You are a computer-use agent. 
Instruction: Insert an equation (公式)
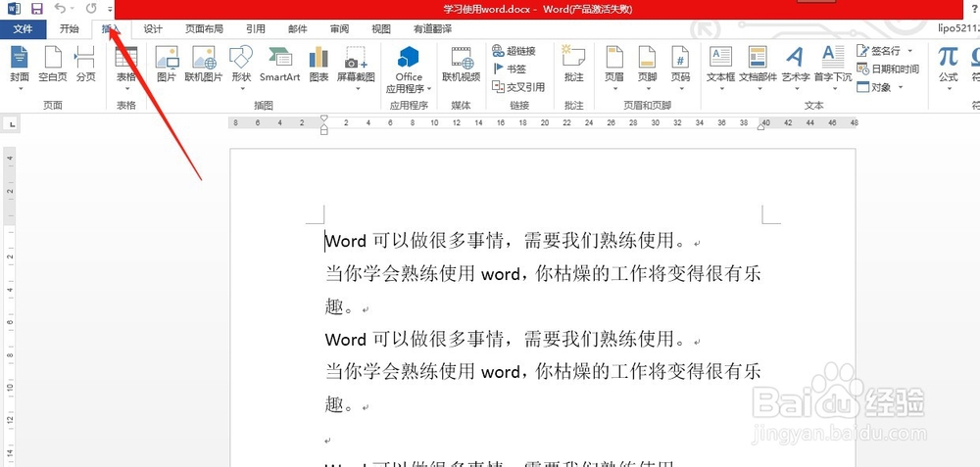tap(948, 68)
